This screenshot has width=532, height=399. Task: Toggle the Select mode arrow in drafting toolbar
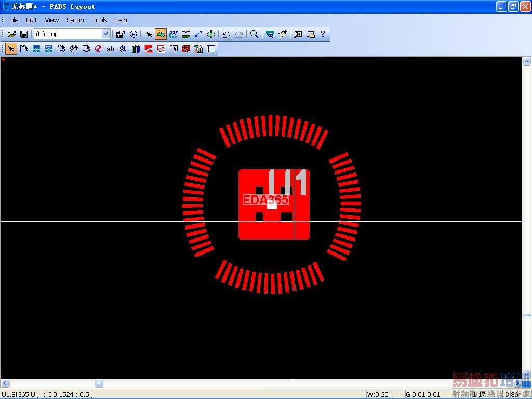pyautogui.click(x=11, y=49)
